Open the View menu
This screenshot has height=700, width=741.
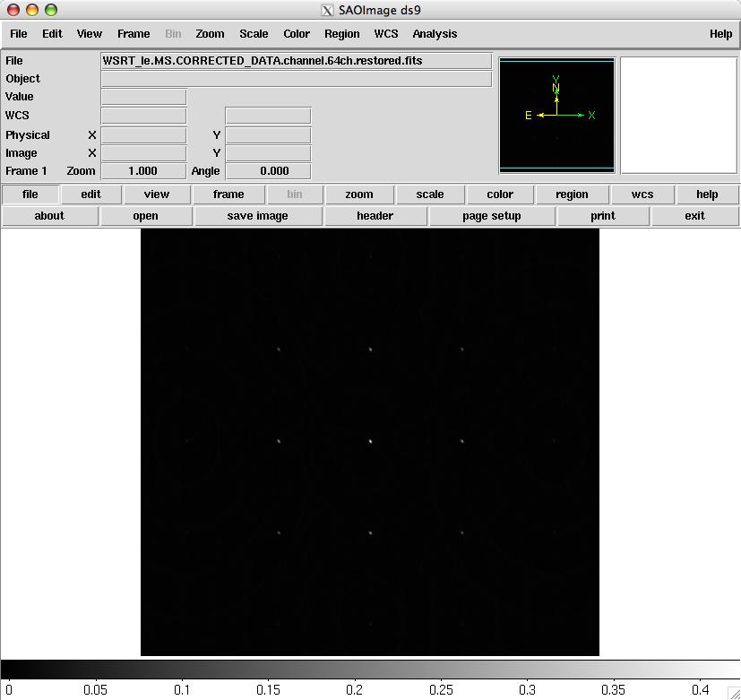point(90,34)
